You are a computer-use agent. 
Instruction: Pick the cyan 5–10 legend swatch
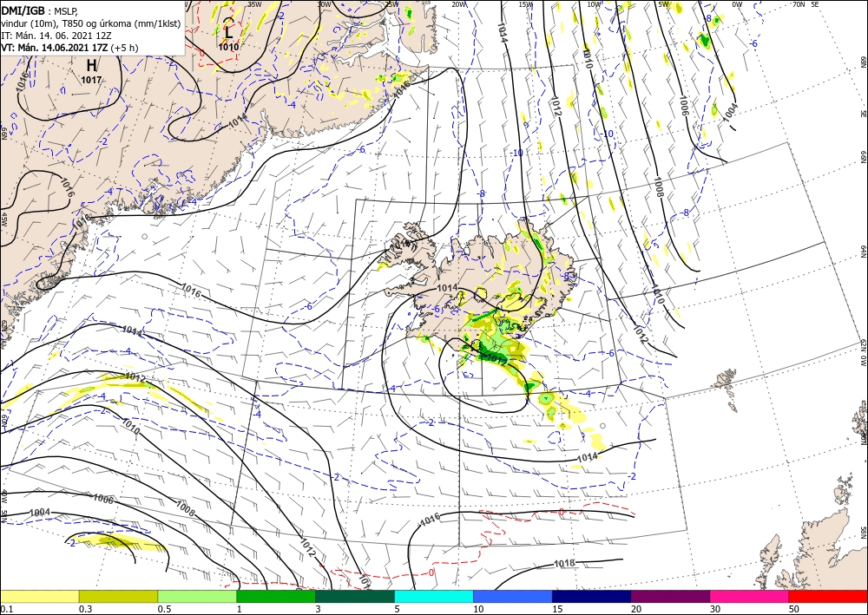pyautogui.click(x=434, y=597)
